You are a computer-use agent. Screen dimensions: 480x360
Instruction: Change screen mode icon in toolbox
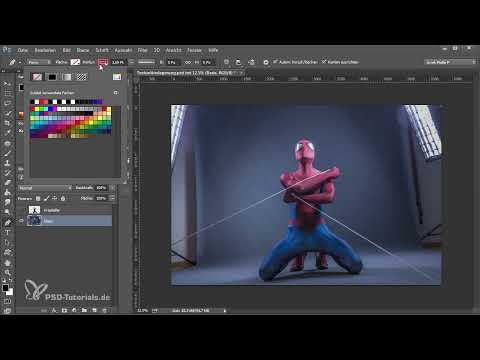click(x=7, y=311)
